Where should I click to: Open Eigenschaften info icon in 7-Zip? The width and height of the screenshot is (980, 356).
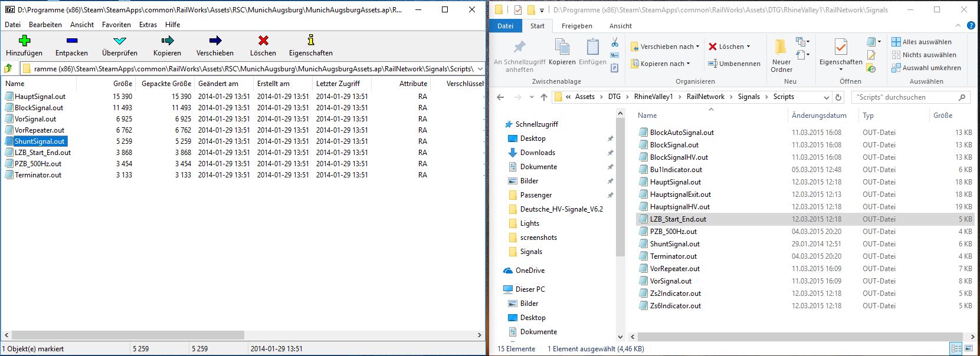pyautogui.click(x=311, y=41)
